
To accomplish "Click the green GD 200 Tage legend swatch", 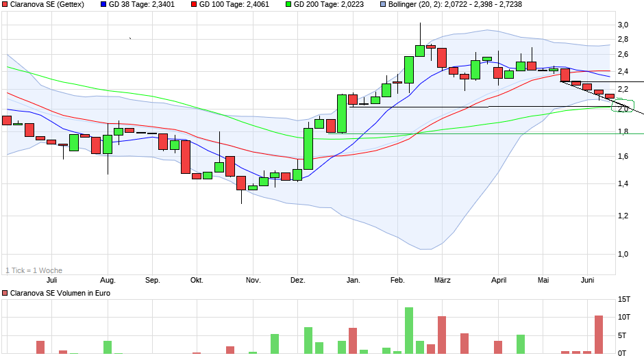I will pos(288,4).
